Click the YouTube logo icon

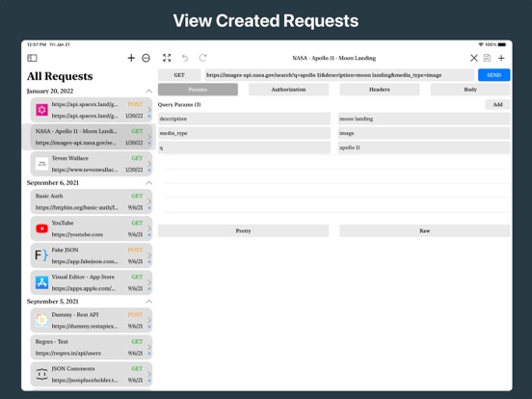(41, 228)
